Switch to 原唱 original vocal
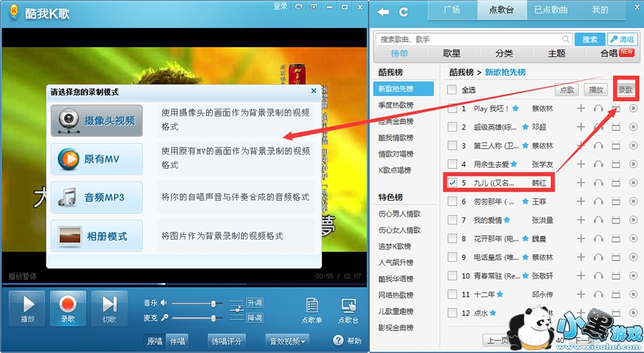Image resolution: width=644 pixels, height=353 pixels. [155, 341]
